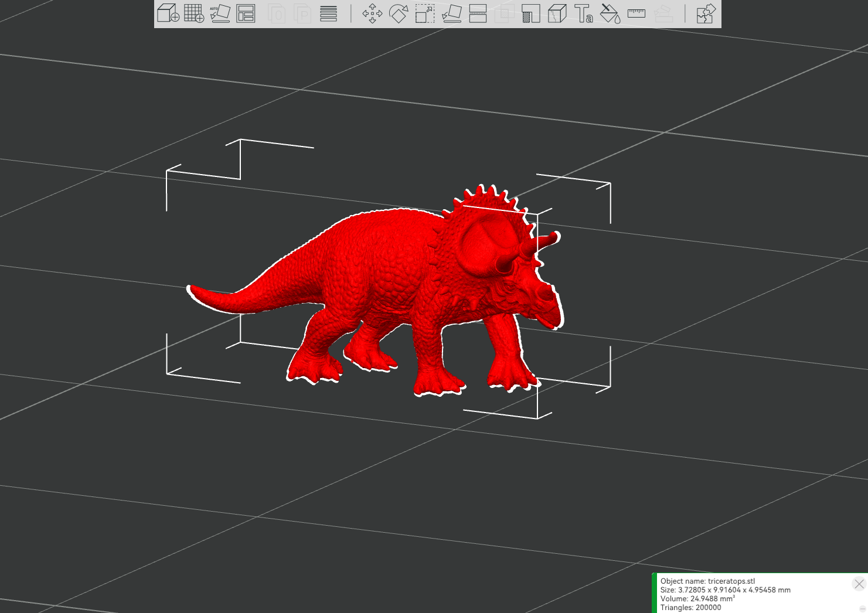Click the Add object cube icon
The image size is (868, 613).
click(x=168, y=13)
